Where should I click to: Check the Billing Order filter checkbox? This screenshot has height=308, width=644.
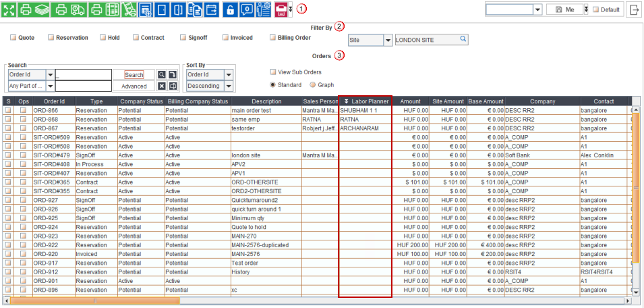273,38
